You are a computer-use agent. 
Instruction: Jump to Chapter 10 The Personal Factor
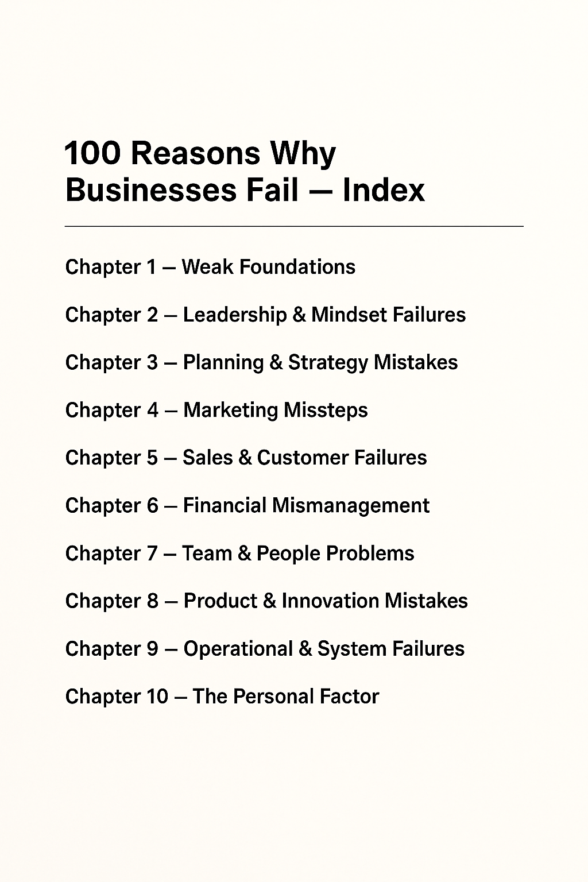(x=222, y=697)
